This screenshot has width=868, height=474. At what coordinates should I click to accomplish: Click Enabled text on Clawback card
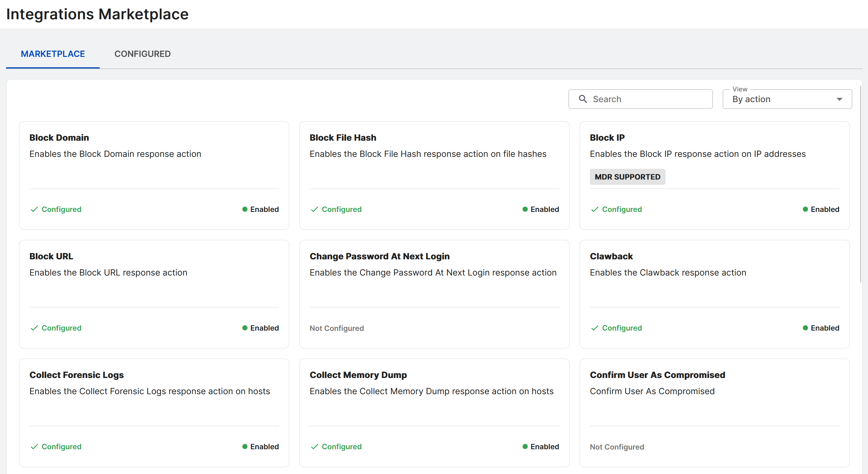click(x=825, y=328)
